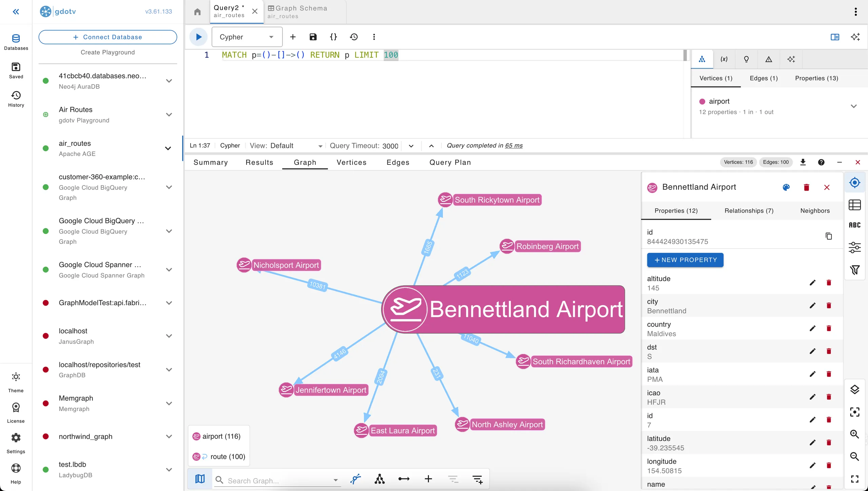Toggle the map view icon
Viewport: 868px width, 491px height.
[x=200, y=479]
